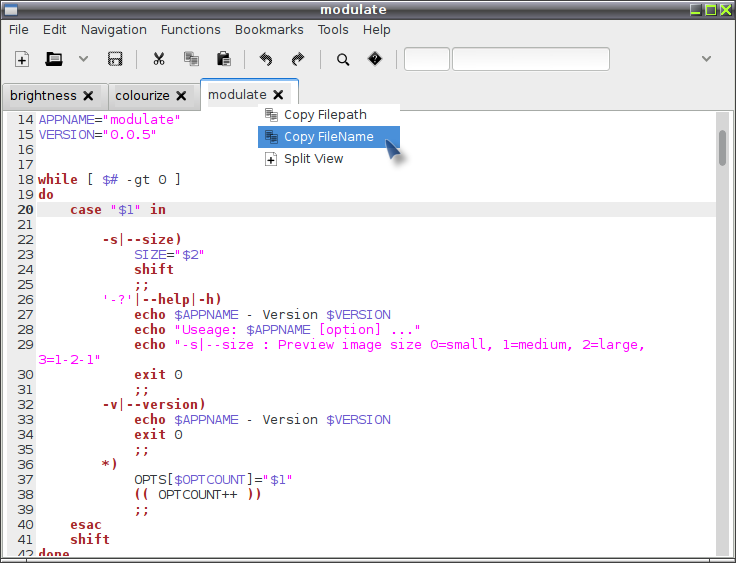Switch to the colourize tab

(x=142, y=96)
